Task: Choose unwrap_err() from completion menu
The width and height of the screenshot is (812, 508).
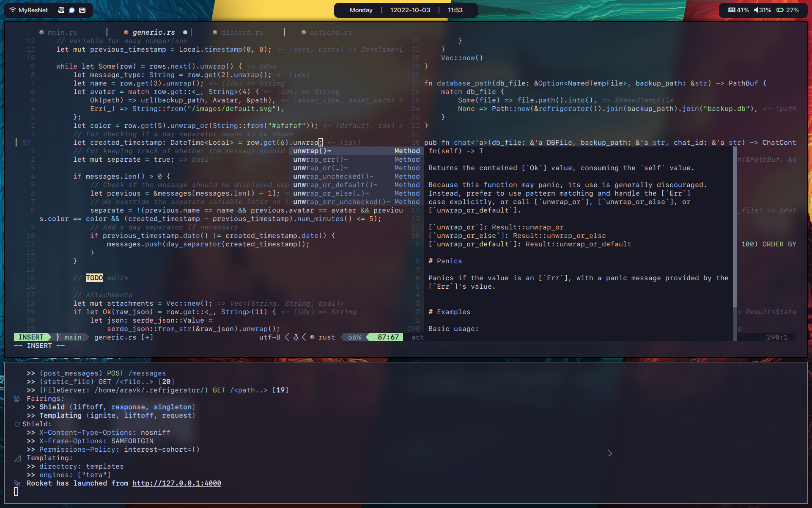Action: pyautogui.click(x=320, y=160)
